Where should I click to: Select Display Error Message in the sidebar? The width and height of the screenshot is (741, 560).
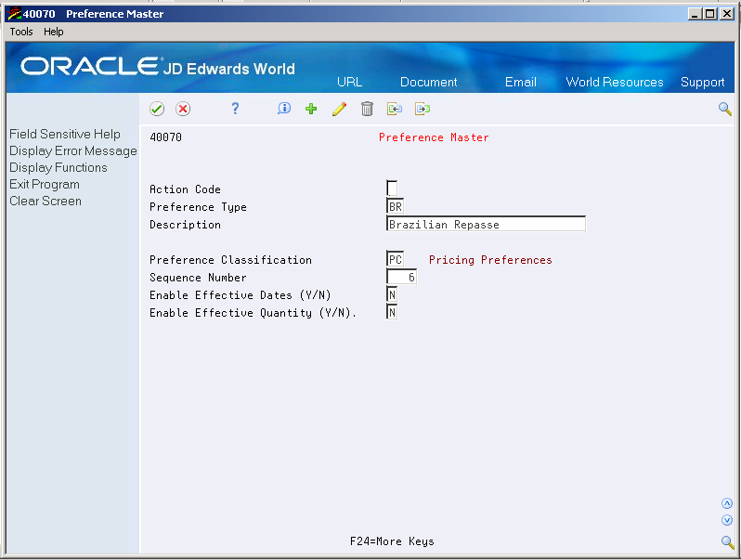(73, 150)
